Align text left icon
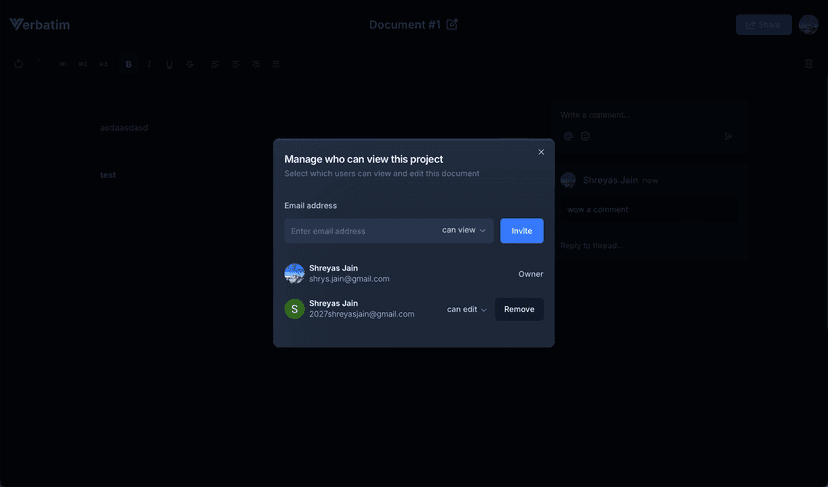The height and width of the screenshot is (487, 828). (x=215, y=64)
